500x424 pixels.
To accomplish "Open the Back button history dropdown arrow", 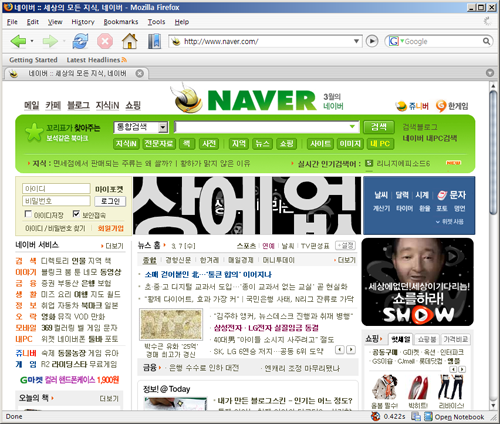I will coord(32,41).
